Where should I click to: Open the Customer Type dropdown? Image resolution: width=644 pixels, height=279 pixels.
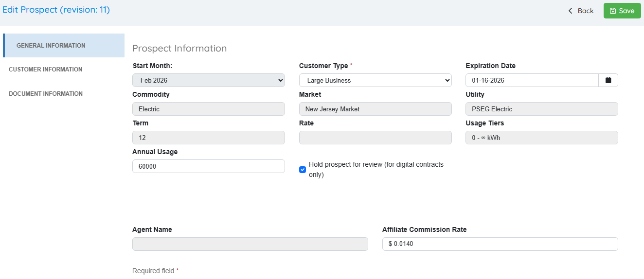(x=375, y=80)
